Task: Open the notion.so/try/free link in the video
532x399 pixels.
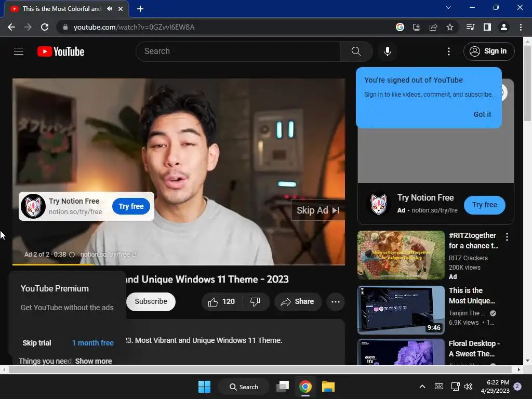Action: click(x=108, y=255)
